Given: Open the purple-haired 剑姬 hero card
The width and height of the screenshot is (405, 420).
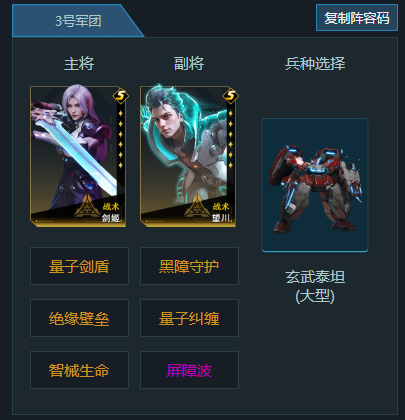Looking at the screenshot, I should (78, 156).
